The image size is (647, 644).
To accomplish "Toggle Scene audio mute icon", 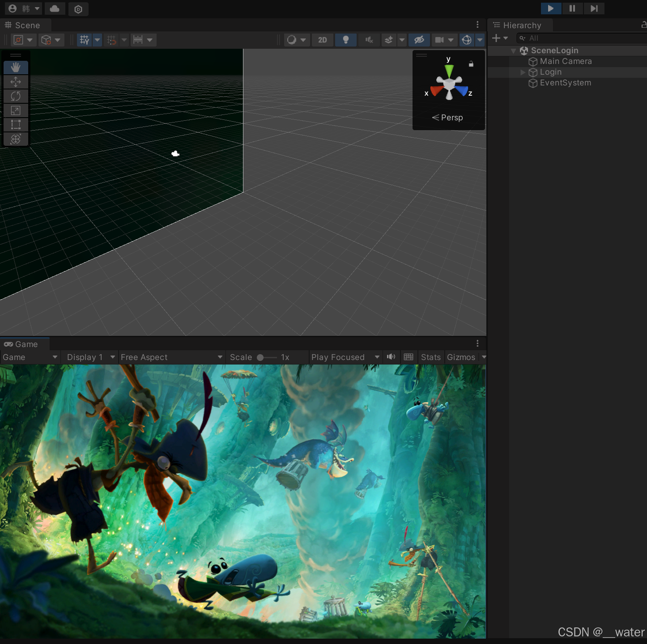I will [369, 40].
